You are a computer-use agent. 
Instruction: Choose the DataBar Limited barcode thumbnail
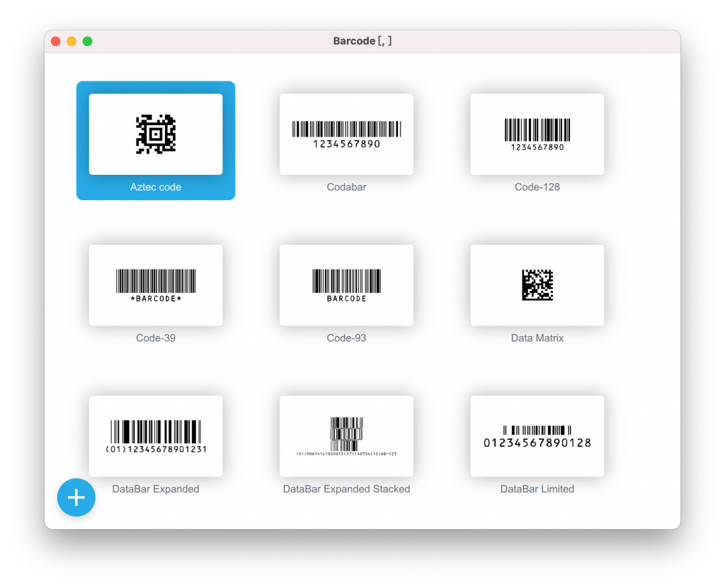pyautogui.click(x=537, y=436)
